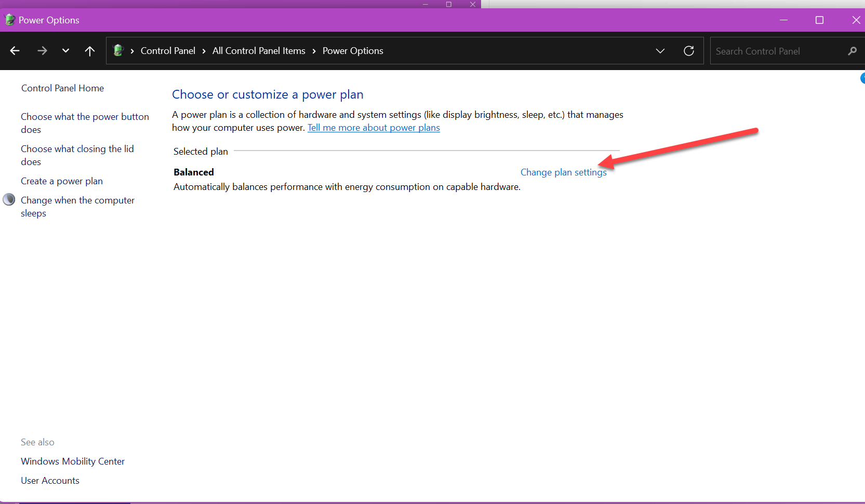Open Create a power plan link
865x504 pixels.
coord(62,181)
